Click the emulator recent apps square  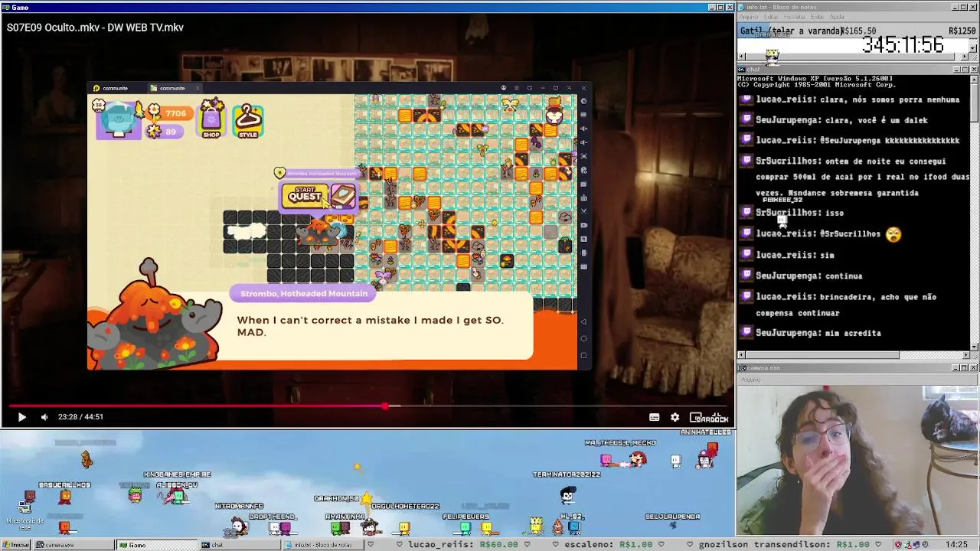tap(584, 355)
